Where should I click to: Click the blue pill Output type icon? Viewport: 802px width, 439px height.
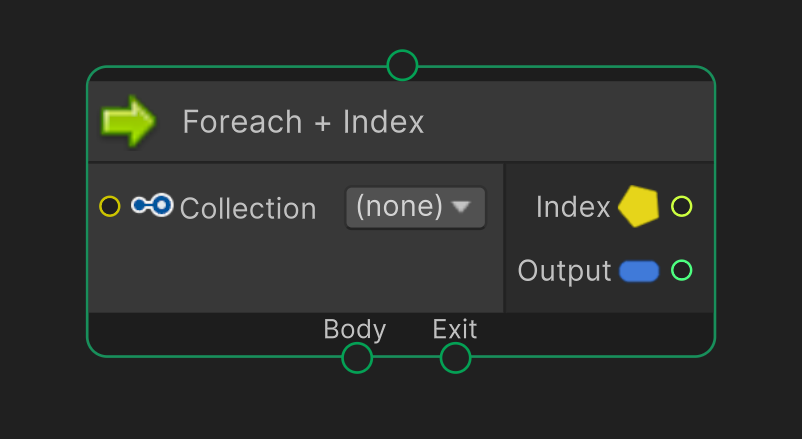tap(639, 271)
